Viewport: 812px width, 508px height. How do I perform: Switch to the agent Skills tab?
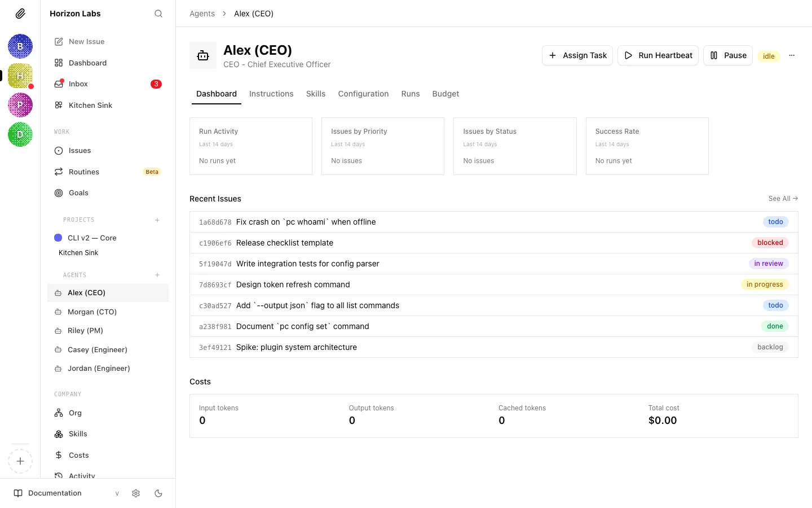coord(316,94)
